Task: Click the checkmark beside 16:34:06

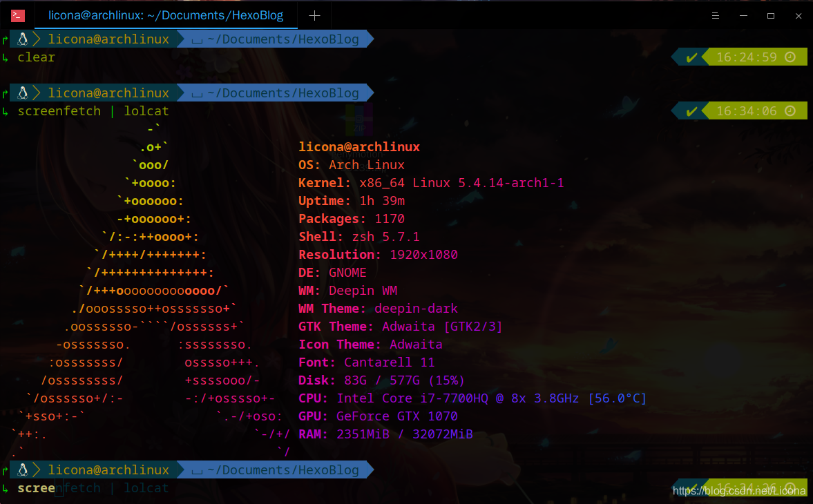Action: [691, 111]
